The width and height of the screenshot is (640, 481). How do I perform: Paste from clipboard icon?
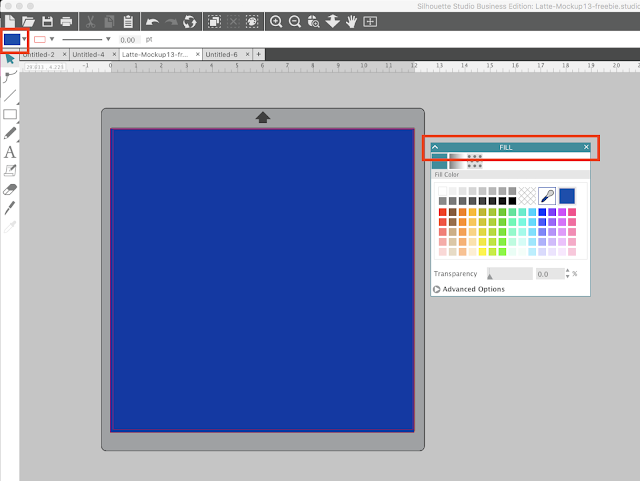coord(128,21)
